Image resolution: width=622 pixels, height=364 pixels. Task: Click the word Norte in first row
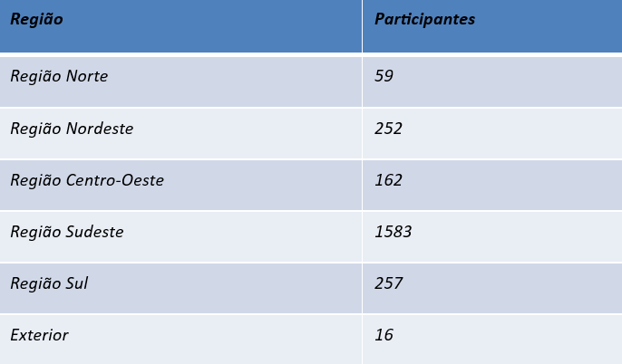[87, 76]
